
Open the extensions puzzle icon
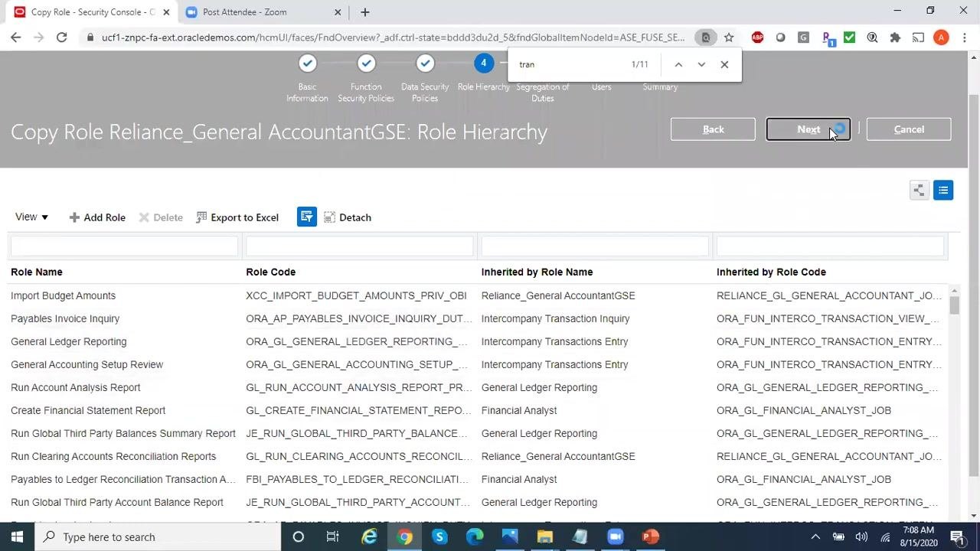coord(895,37)
